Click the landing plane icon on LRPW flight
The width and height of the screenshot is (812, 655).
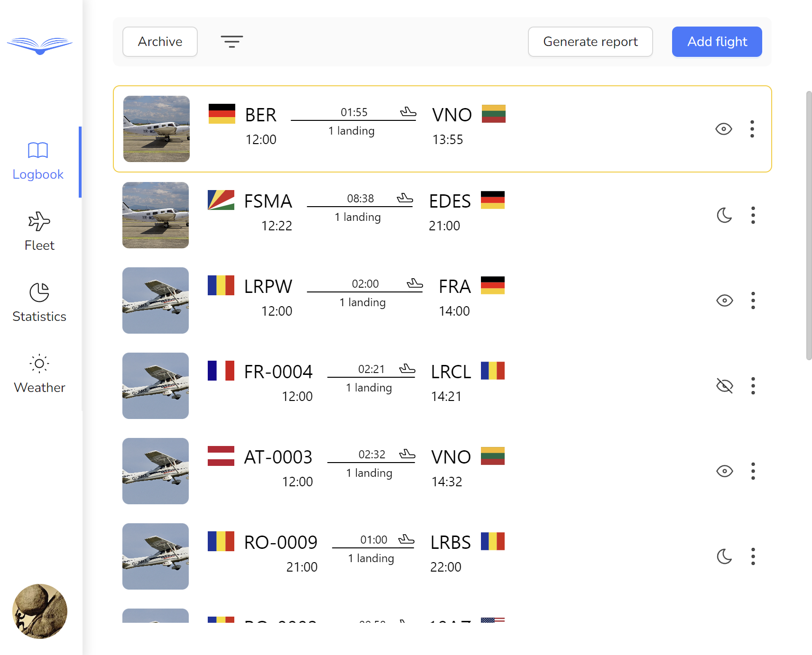pyautogui.click(x=415, y=283)
